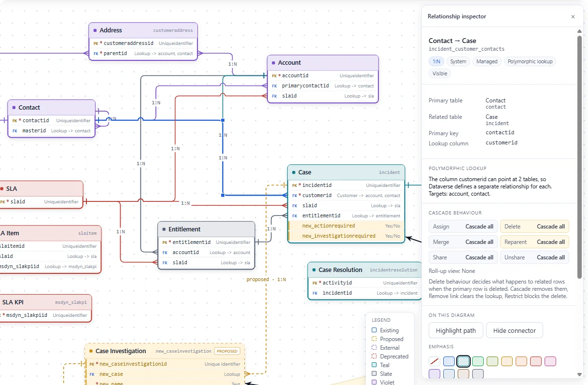Screen dimensions: 588x385
Task: Click the Proposed legend dashed box icon
Action: [x=374, y=339]
